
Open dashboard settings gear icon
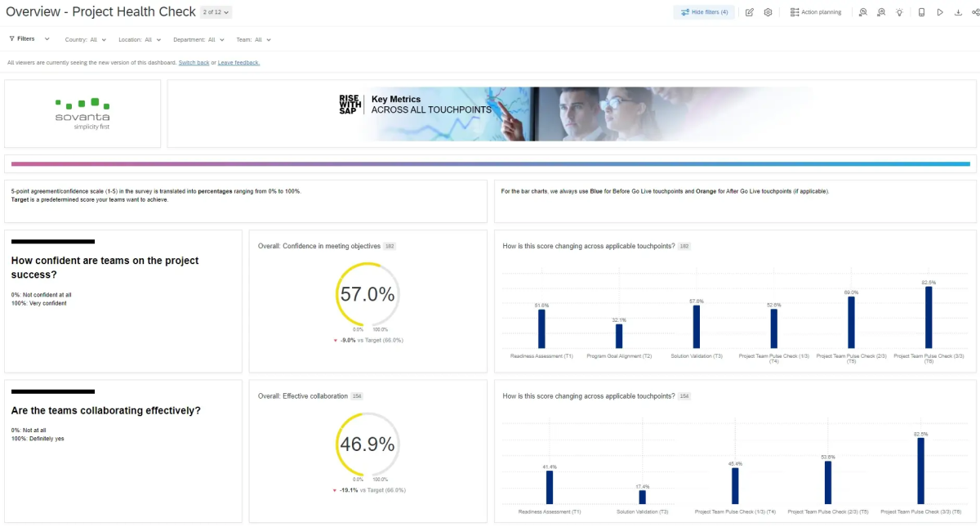(768, 12)
